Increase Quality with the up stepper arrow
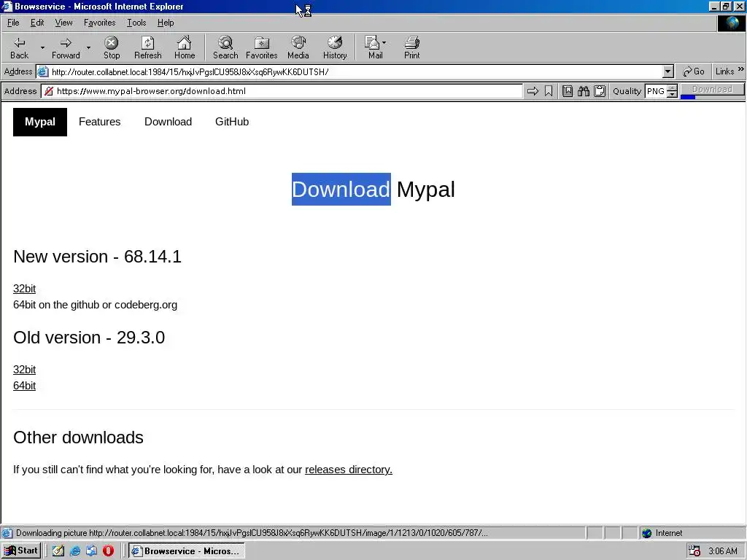Image resolution: width=747 pixels, height=560 pixels. (x=672, y=87)
